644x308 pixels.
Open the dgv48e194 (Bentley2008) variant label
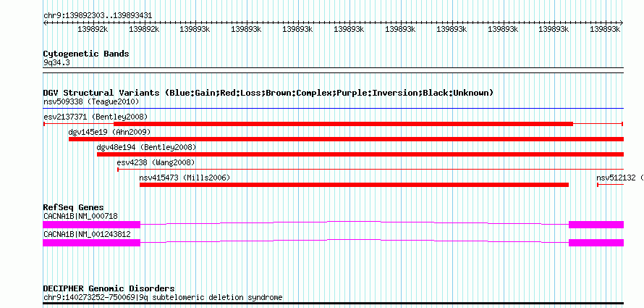pyautogui.click(x=146, y=147)
